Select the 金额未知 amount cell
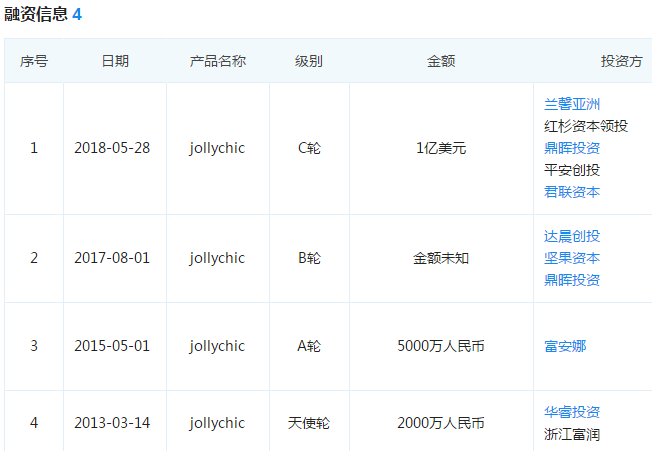 point(441,258)
